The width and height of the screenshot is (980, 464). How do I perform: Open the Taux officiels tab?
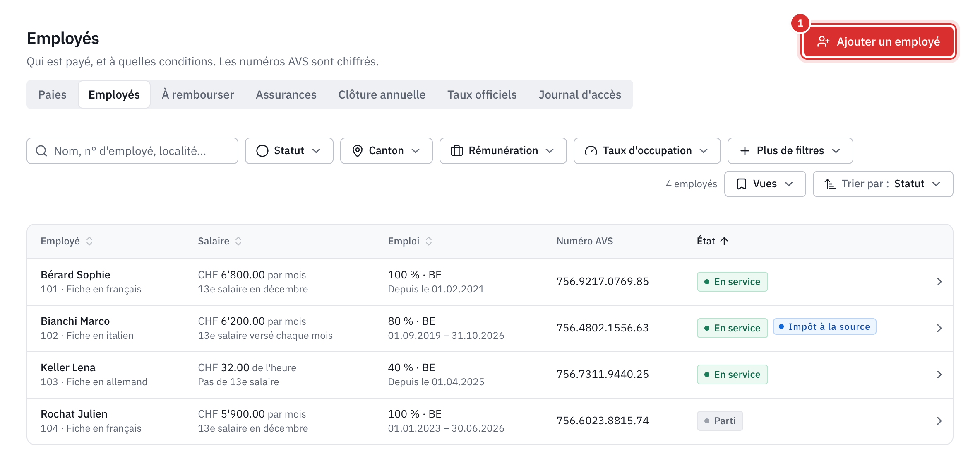[482, 94]
